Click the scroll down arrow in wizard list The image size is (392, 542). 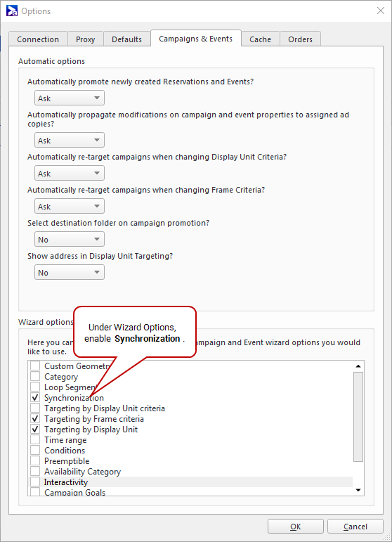(x=358, y=490)
